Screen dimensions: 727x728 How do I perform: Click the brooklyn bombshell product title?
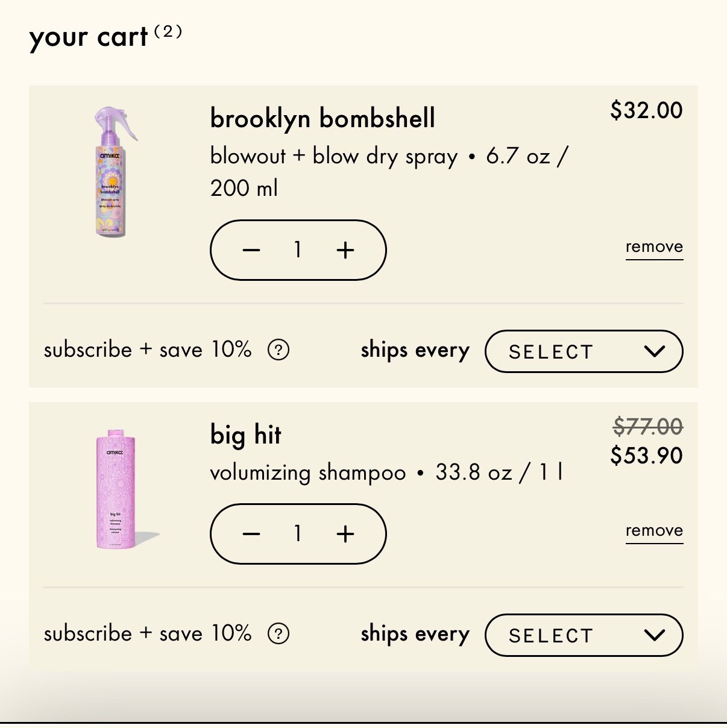323,118
